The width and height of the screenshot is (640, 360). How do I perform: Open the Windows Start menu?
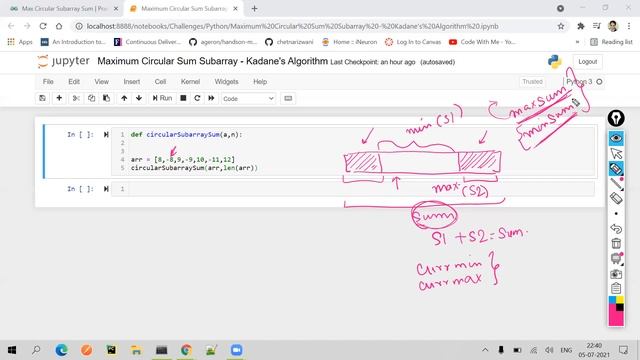coord(12,350)
